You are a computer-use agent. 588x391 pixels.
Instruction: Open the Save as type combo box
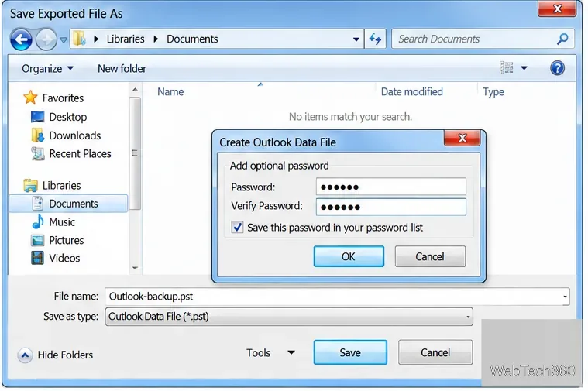click(x=289, y=317)
